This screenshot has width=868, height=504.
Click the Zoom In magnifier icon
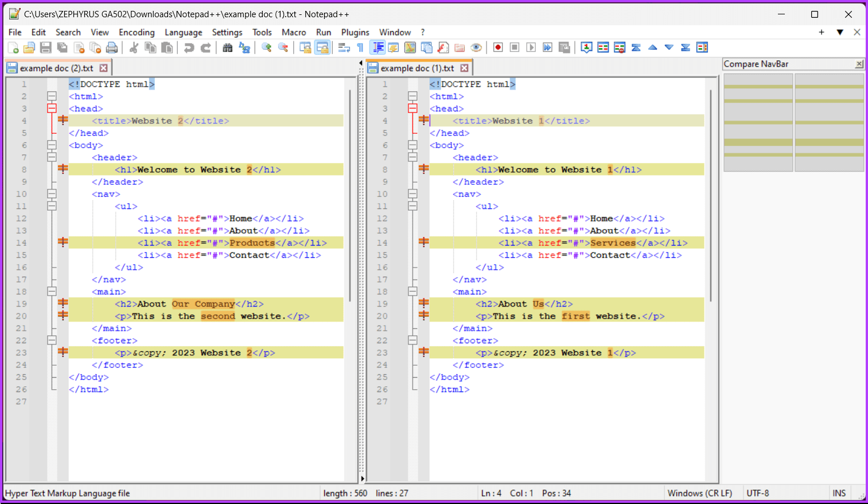(266, 48)
